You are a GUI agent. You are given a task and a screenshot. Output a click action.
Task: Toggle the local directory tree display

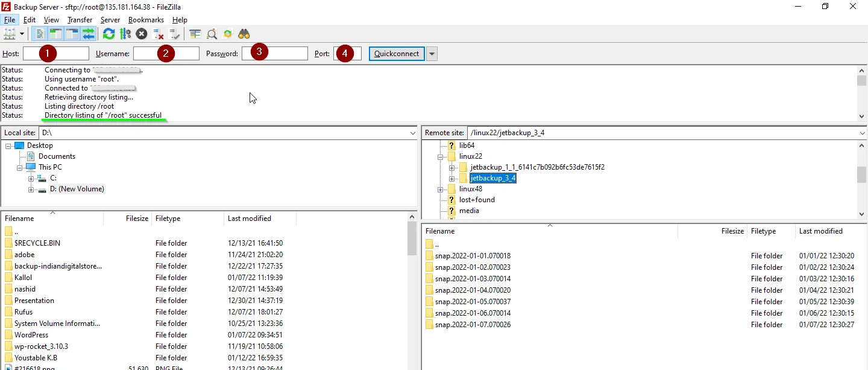pos(55,34)
